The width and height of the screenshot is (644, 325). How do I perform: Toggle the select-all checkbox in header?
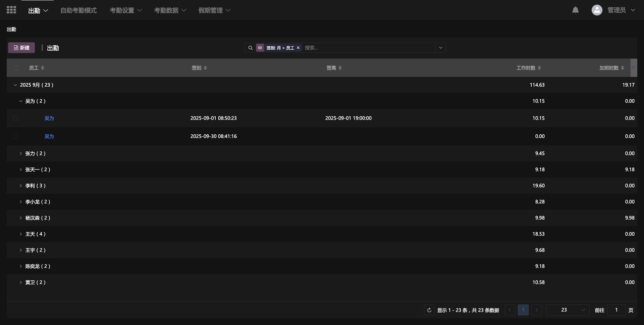pos(16,68)
